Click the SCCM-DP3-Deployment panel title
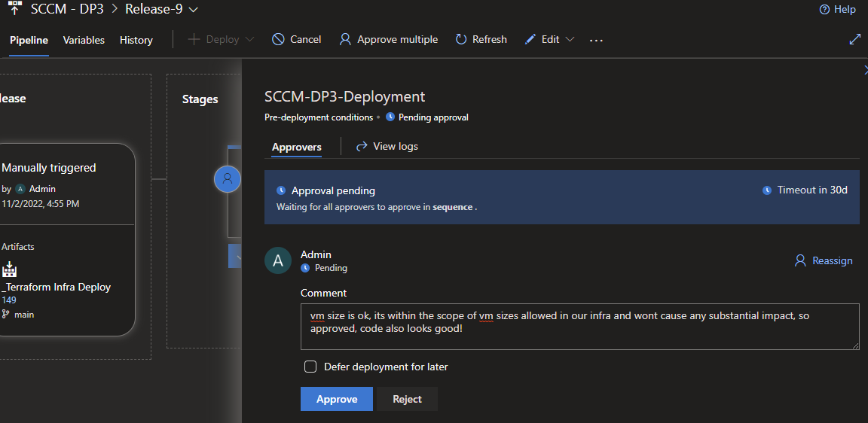Viewport: 868px width, 423px height. click(x=345, y=97)
